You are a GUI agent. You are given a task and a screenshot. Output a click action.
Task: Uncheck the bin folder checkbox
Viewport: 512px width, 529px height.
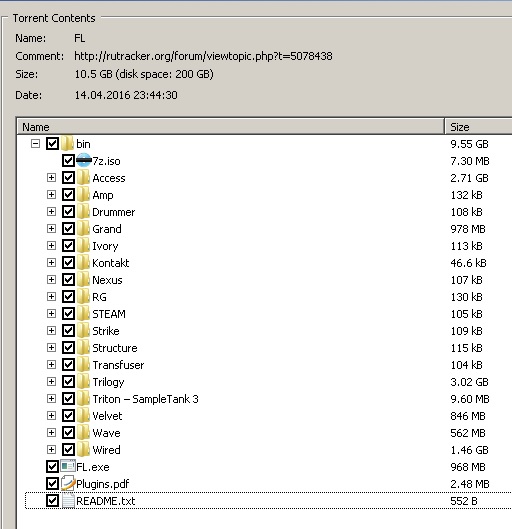click(x=52, y=144)
